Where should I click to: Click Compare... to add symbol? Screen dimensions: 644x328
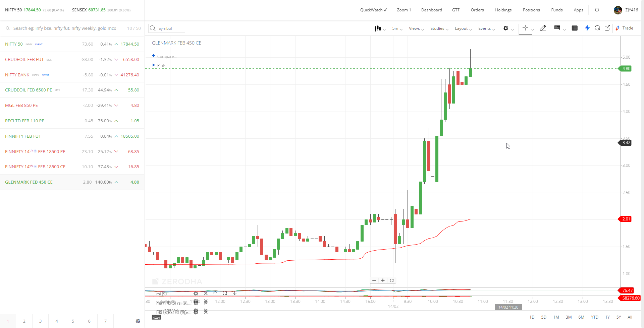164,56
